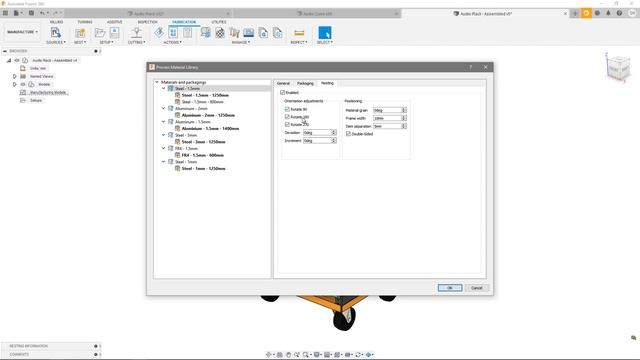Click the new design plus tab icon
This screenshot has height=360, width=640.
575,13
